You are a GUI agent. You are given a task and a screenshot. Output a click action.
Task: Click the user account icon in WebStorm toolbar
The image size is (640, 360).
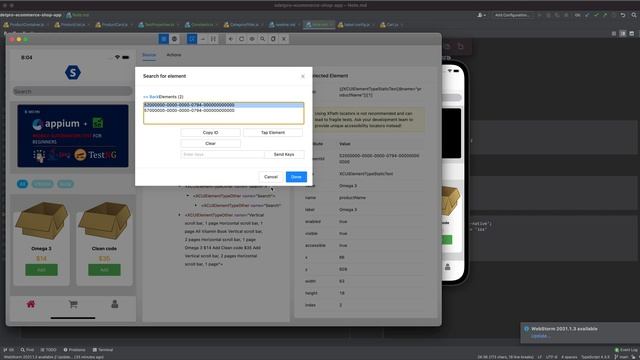(x=481, y=15)
